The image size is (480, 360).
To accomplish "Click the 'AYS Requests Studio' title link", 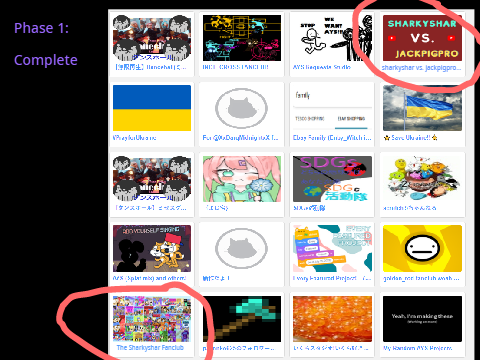I will (x=322, y=67).
